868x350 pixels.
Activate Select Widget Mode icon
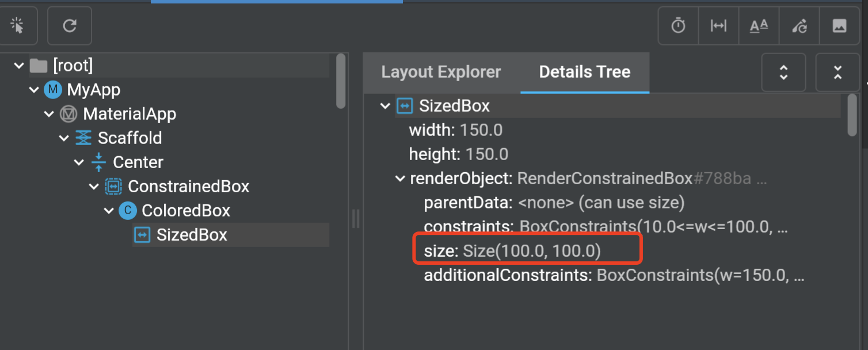[x=17, y=26]
